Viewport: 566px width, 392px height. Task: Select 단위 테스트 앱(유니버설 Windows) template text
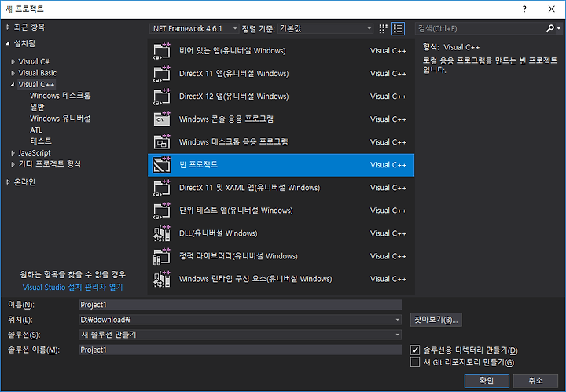pos(236,211)
